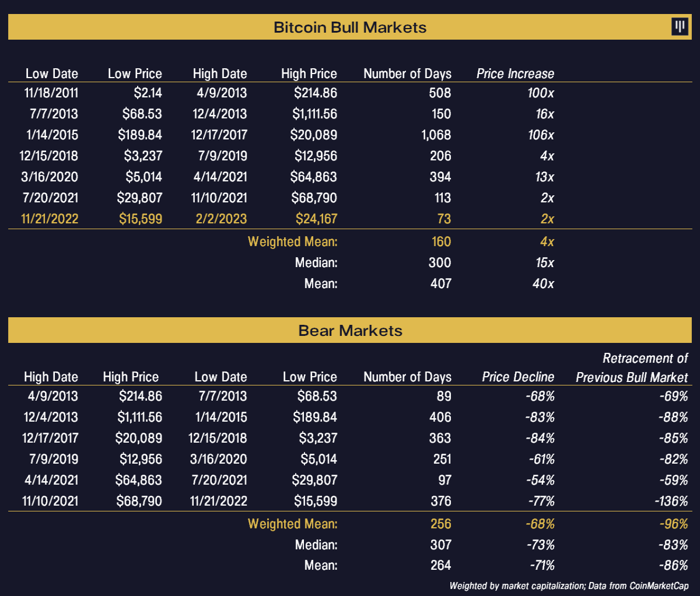Click the bull market Weighted Mean label
This screenshot has width=700, height=596.
pyautogui.click(x=293, y=241)
